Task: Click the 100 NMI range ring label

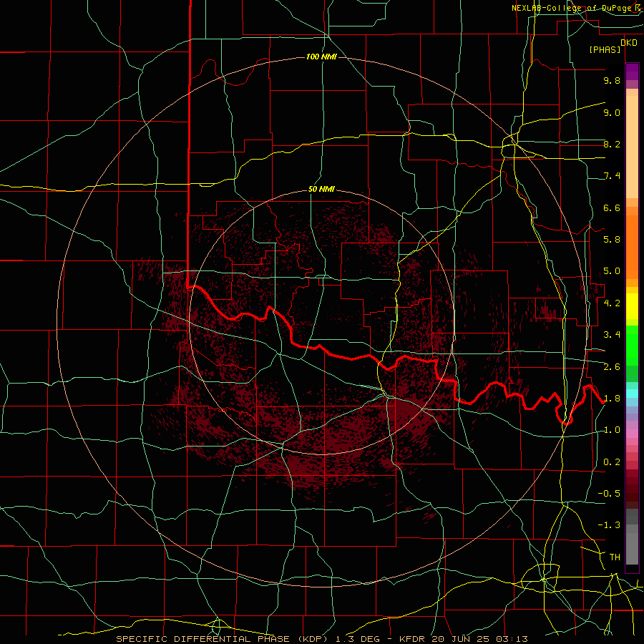Action: tap(321, 57)
